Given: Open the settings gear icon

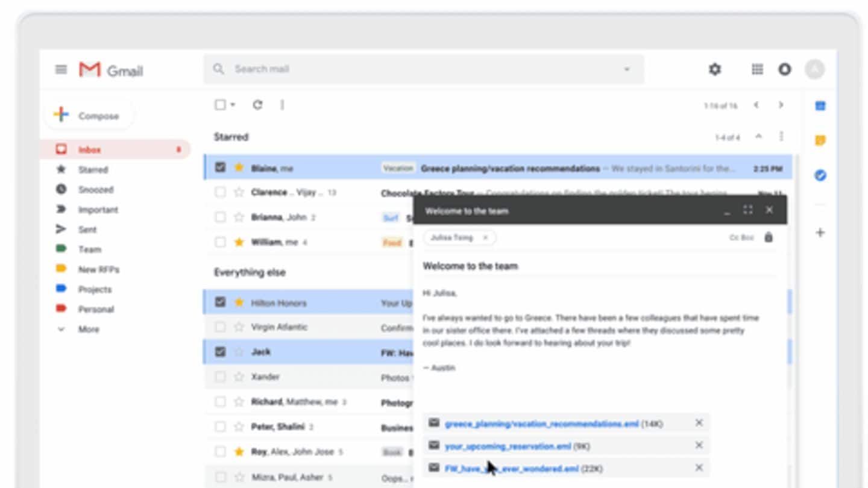Looking at the screenshot, I should (715, 69).
